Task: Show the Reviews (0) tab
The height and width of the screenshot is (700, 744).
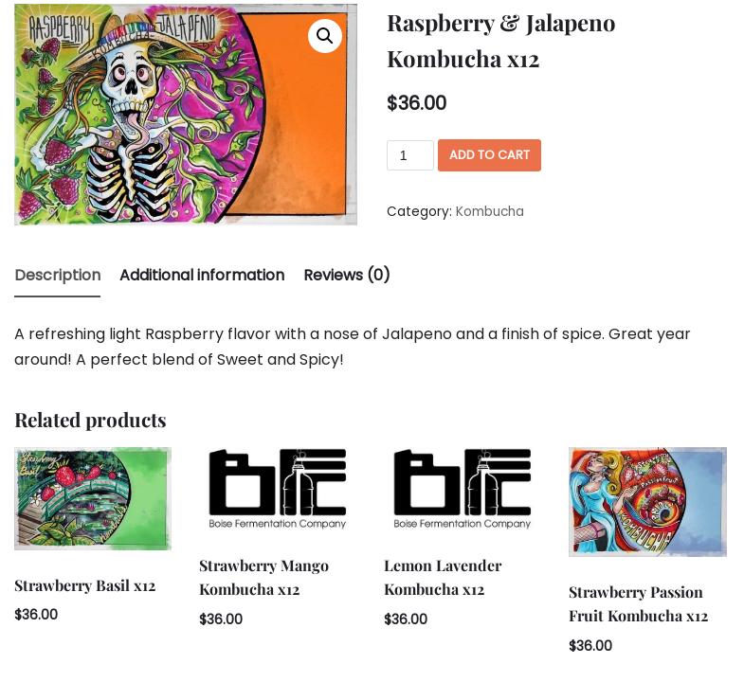Action: point(346,275)
